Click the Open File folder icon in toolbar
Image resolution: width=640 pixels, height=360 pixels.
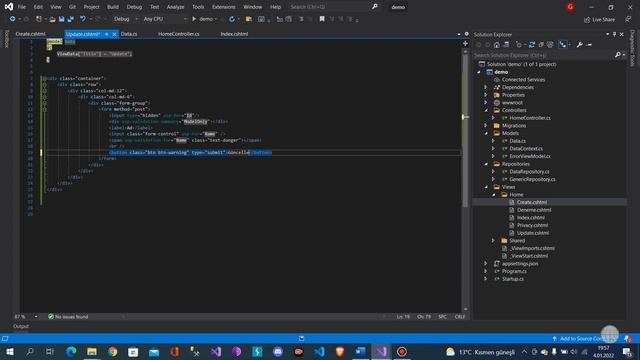click(52, 19)
